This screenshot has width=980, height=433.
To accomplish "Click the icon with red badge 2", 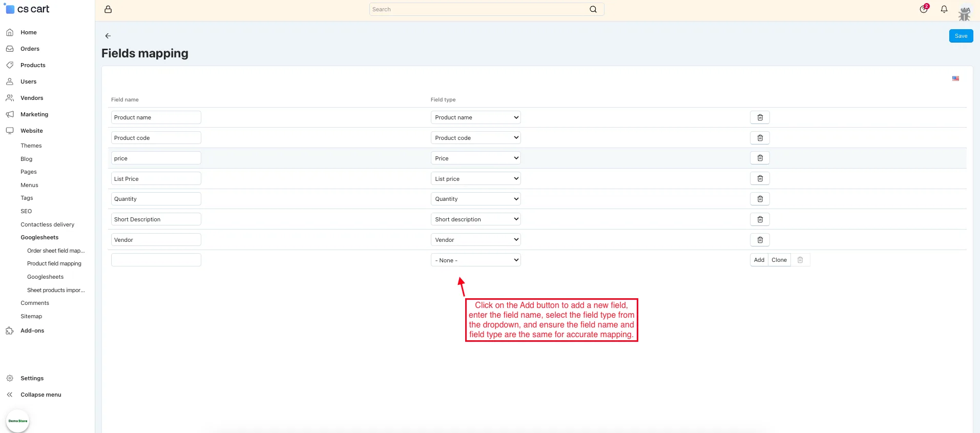I will [x=924, y=9].
